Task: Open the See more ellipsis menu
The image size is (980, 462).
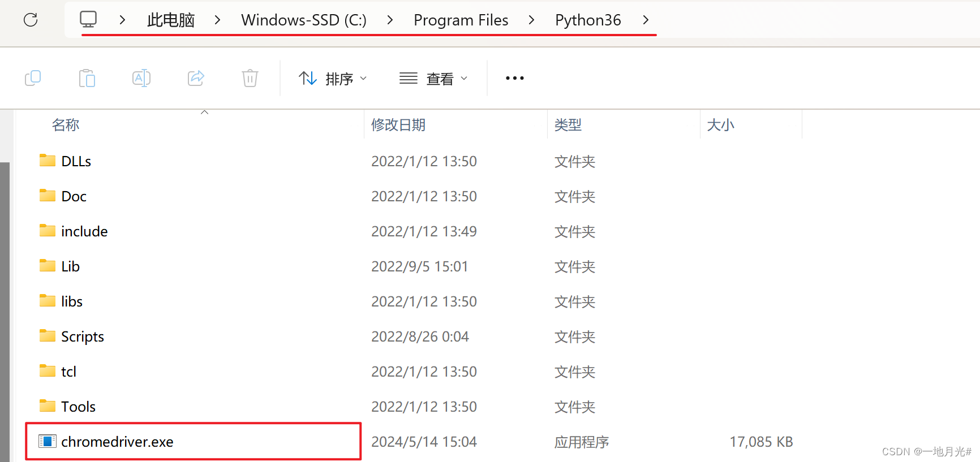Action: [x=514, y=78]
